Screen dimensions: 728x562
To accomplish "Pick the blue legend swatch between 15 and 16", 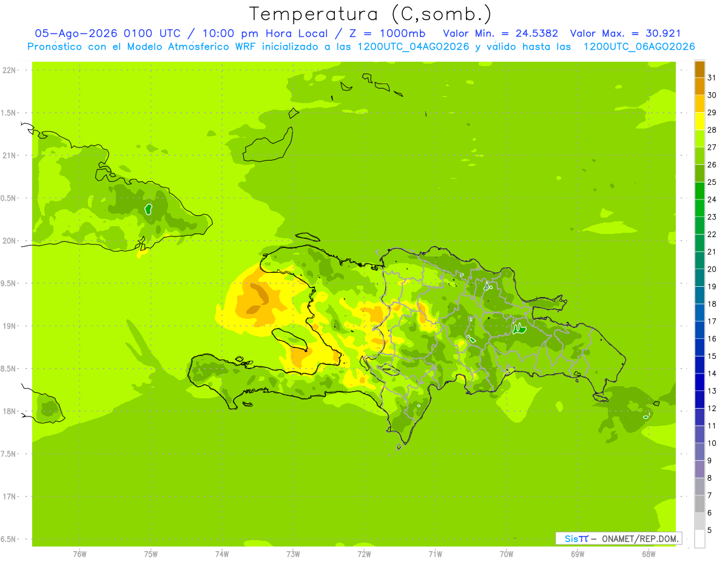I will [699, 347].
